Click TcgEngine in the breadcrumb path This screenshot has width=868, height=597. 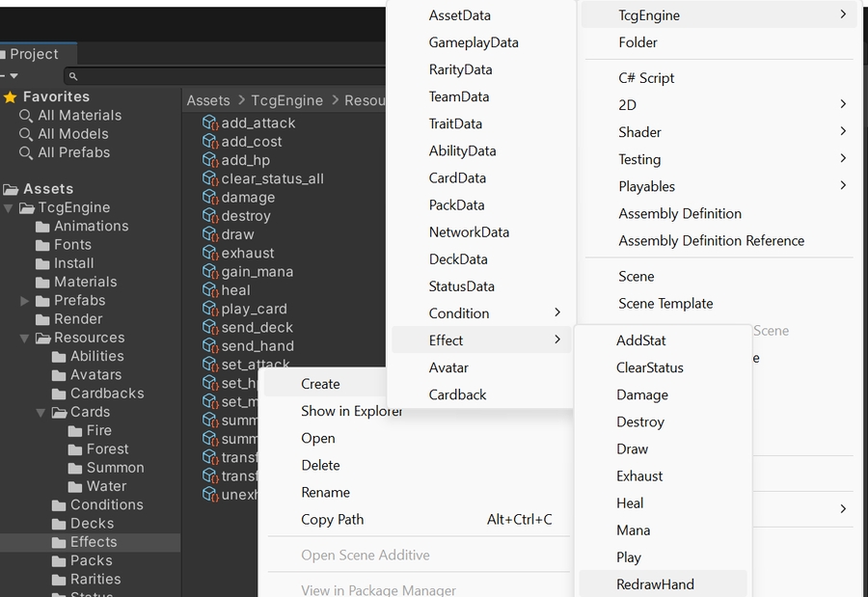point(286,100)
